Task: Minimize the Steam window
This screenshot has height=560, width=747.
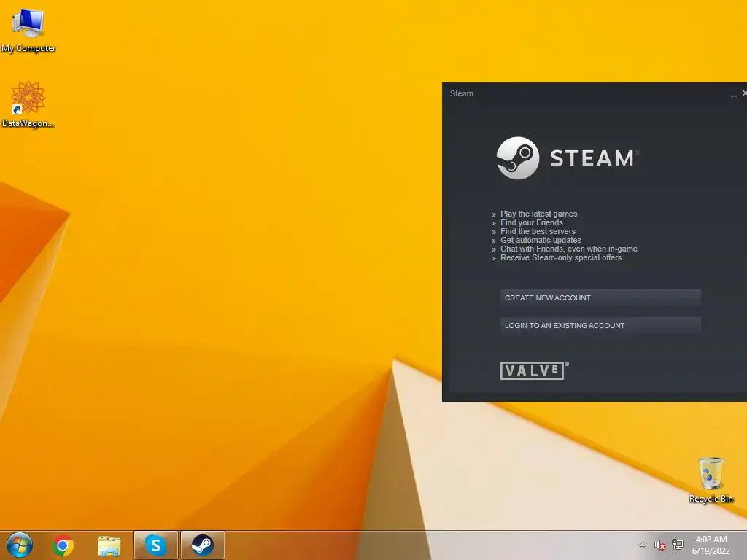Action: coord(734,94)
